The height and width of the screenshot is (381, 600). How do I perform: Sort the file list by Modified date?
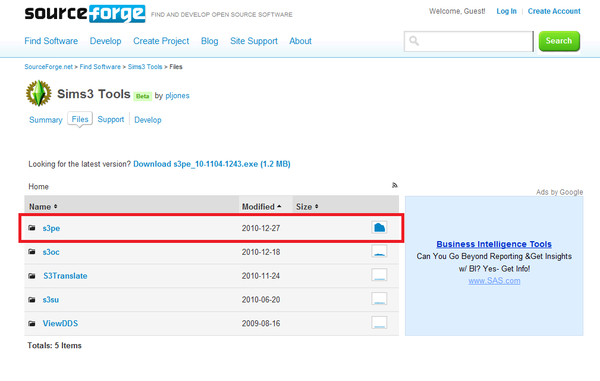tap(262, 207)
